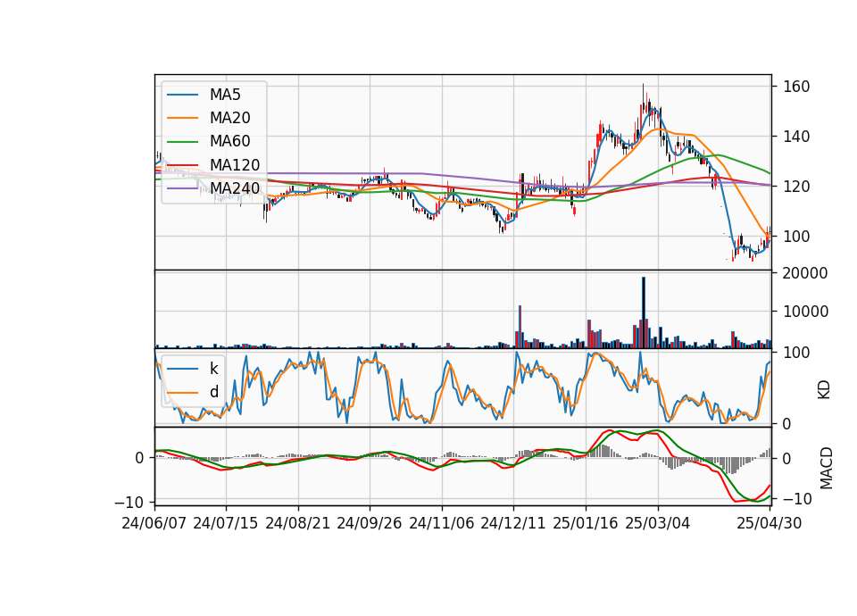
Task: Click the -10 label on left MACD axis
Action: (129, 502)
